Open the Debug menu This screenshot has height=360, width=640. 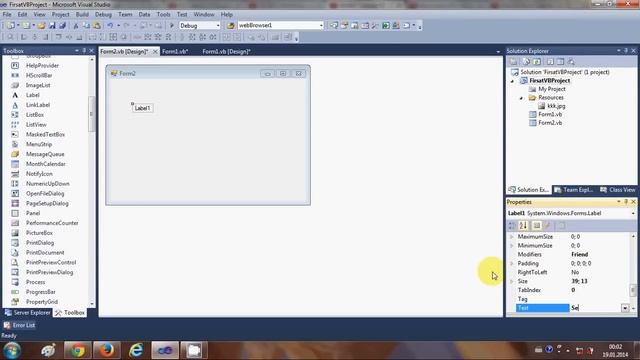point(103,14)
